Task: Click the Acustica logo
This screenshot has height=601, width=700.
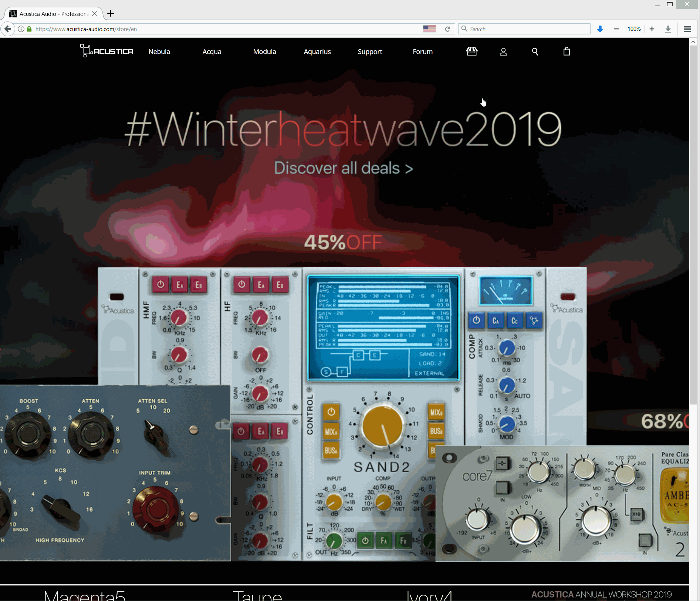Action: point(107,51)
